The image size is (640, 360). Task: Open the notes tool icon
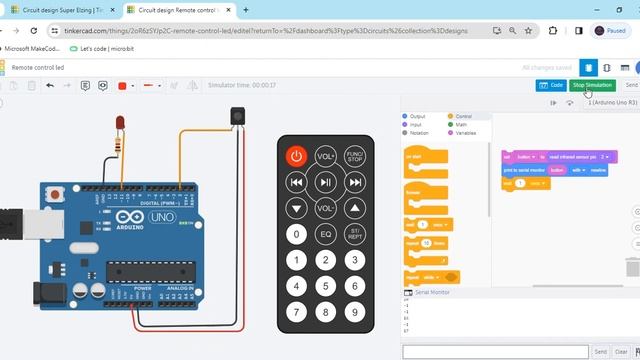click(x=85, y=85)
